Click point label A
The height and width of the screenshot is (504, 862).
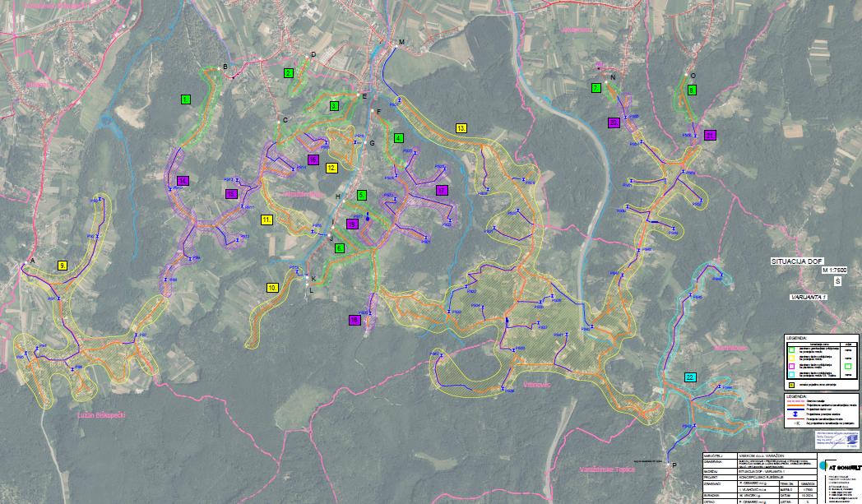click(32, 261)
